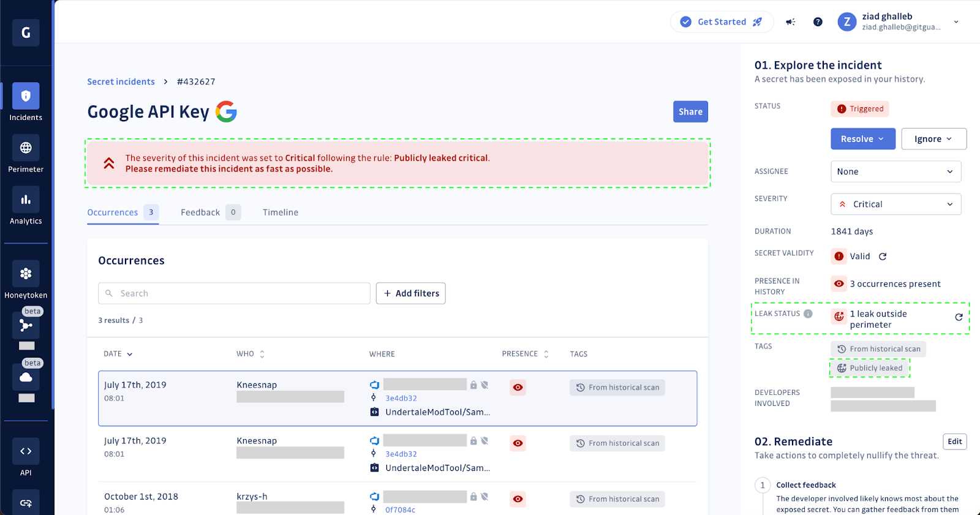Open the Severity dropdown showing Critical
The width and height of the screenshot is (980, 515).
pos(896,205)
